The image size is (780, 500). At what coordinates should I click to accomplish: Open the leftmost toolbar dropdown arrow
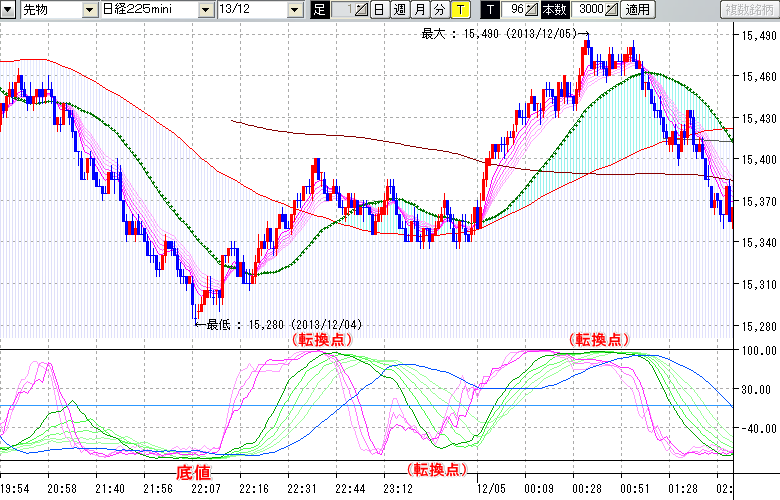click(9, 10)
